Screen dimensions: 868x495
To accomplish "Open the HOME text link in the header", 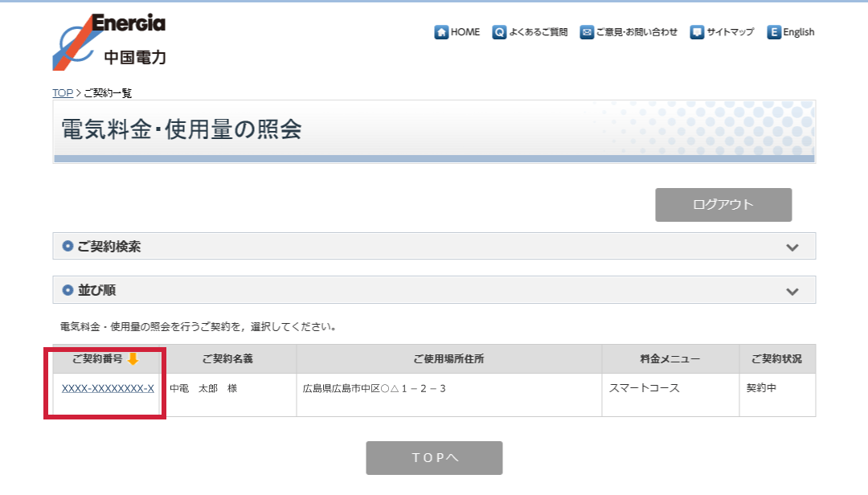I will [465, 32].
